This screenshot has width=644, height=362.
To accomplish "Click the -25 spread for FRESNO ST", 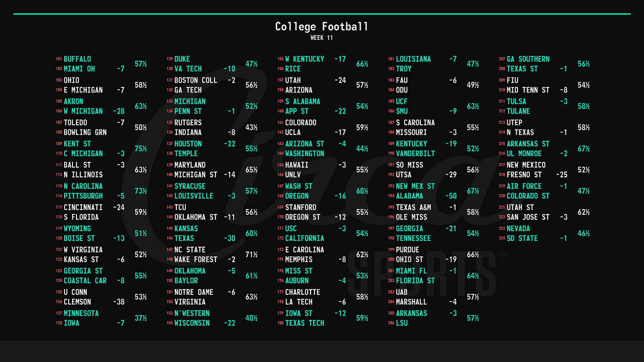I will point(561,175).
